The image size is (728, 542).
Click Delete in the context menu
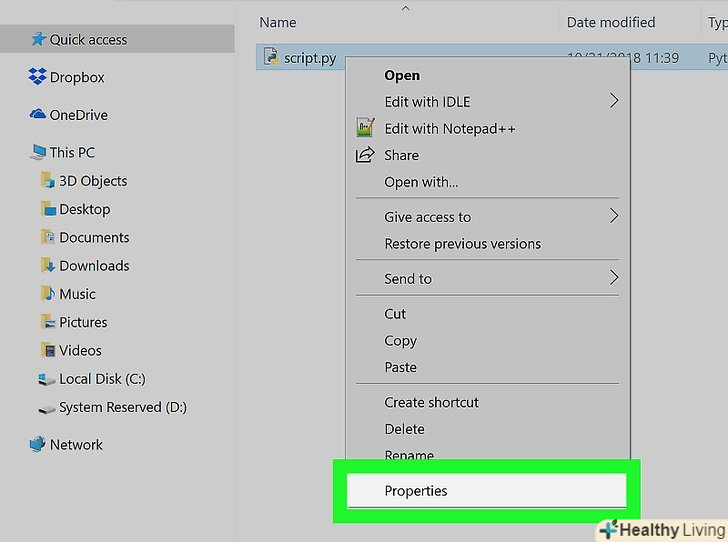[404, 429]
